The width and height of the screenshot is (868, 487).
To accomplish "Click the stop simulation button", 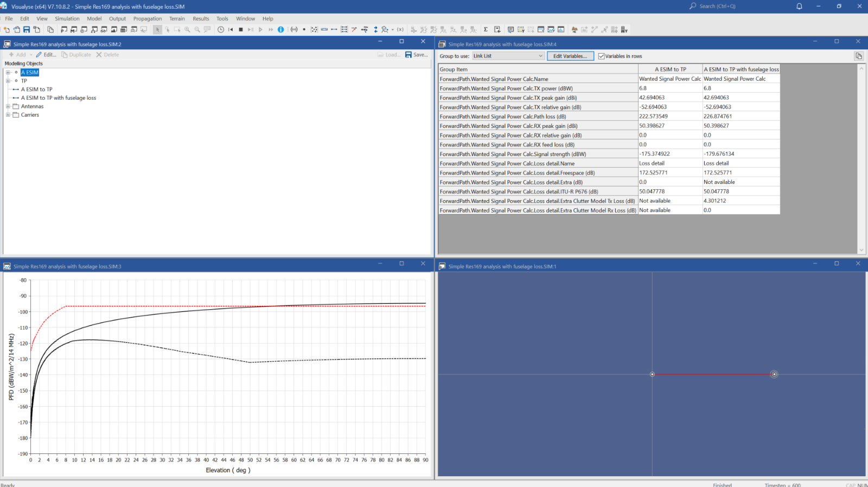I will coord(241,30).
